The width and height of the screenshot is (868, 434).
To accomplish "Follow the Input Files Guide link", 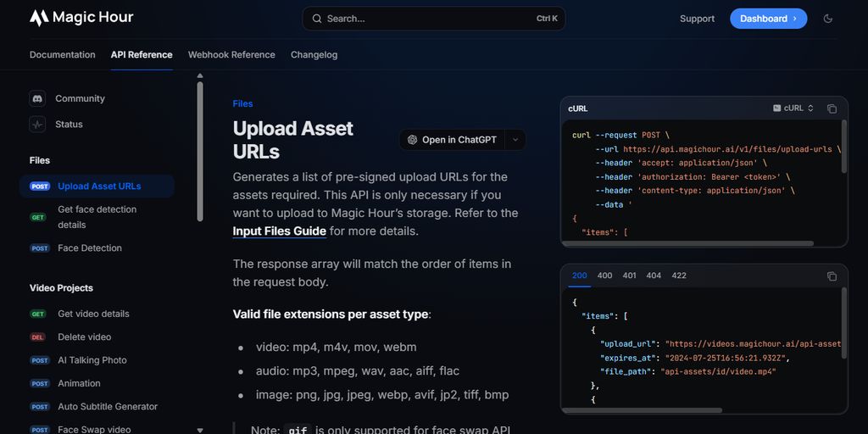I will click(280, 231).
